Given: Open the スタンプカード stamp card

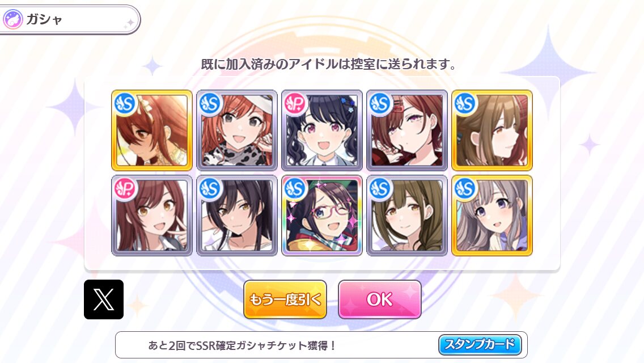Looking at the screenshot, I should (480, 344).
